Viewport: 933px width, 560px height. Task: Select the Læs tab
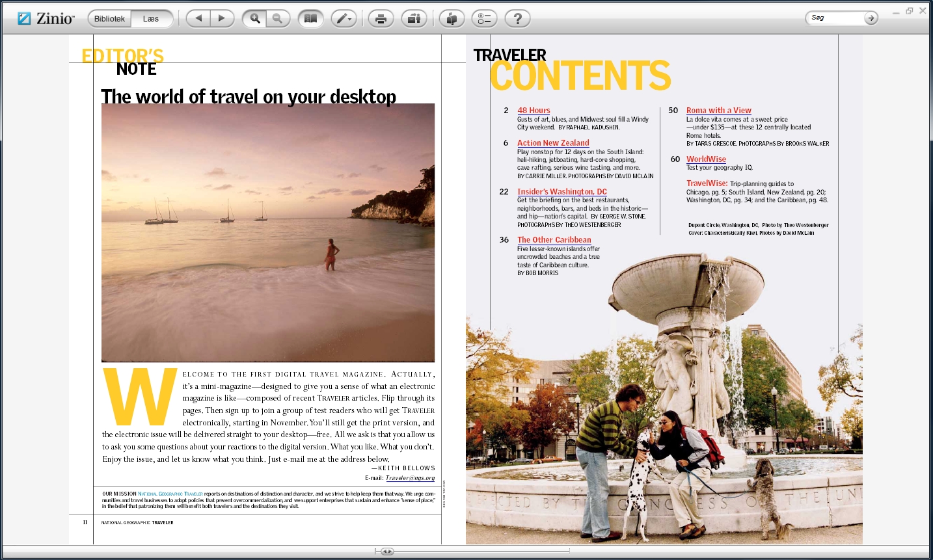[x=151, y=19]
